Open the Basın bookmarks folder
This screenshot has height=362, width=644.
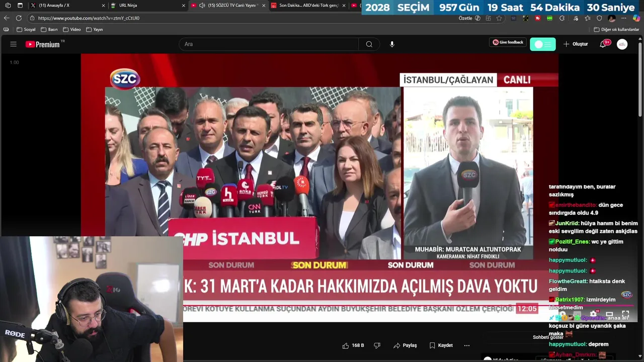tap(49, 30)
